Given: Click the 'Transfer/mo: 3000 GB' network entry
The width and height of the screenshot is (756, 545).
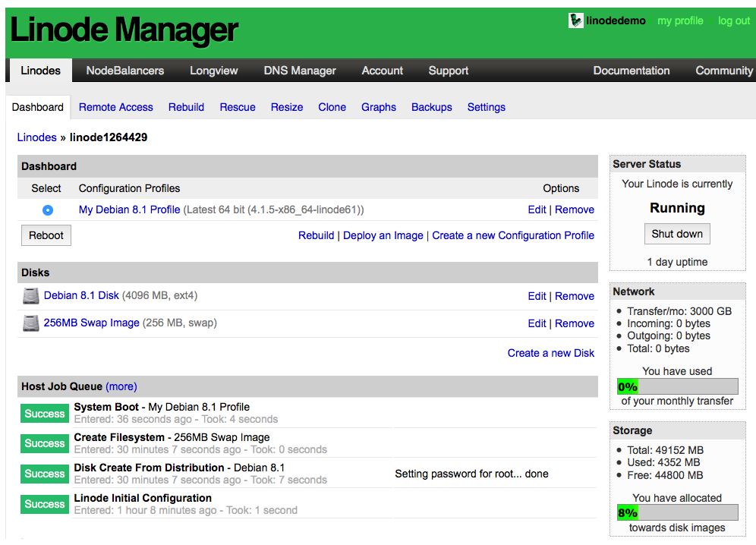Looking at the screenshot, I should pos(679,311).
